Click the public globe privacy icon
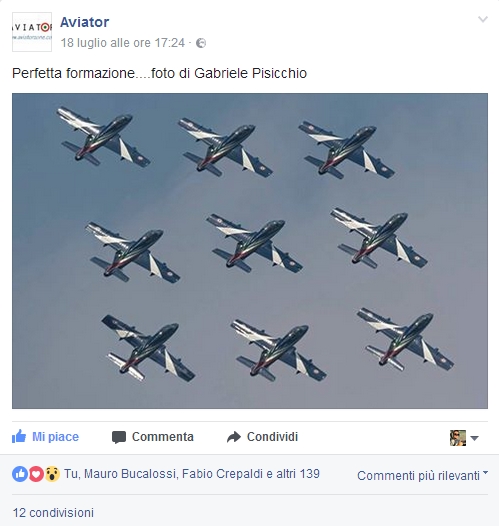This screenshot has height=526, width=499. (201, 43)
